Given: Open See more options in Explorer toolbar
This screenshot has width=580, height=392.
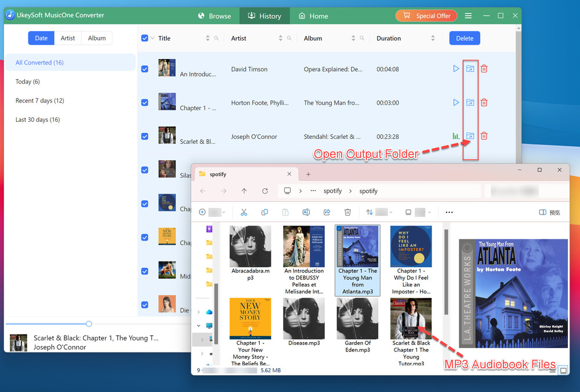Looking at the screenshot, I should pyautogui.click(x=449, y=212).
